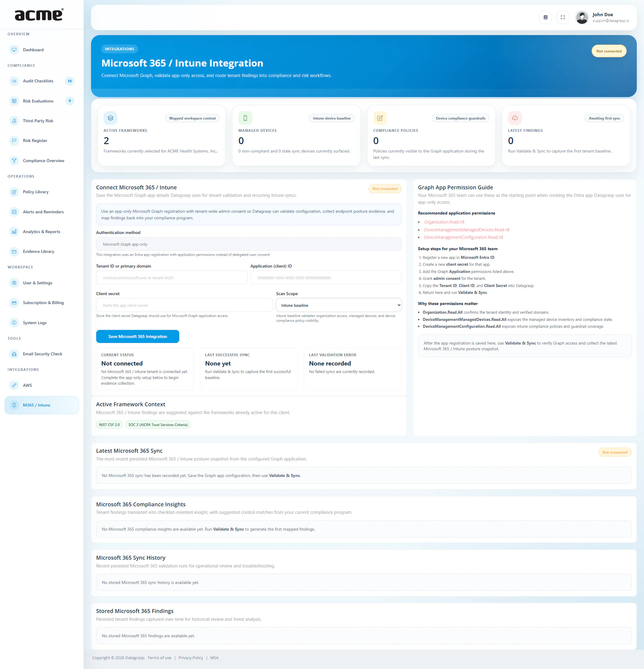
Task: Click DeviceManagementManagedDevices.Read.All red permission
Action: 467,230
